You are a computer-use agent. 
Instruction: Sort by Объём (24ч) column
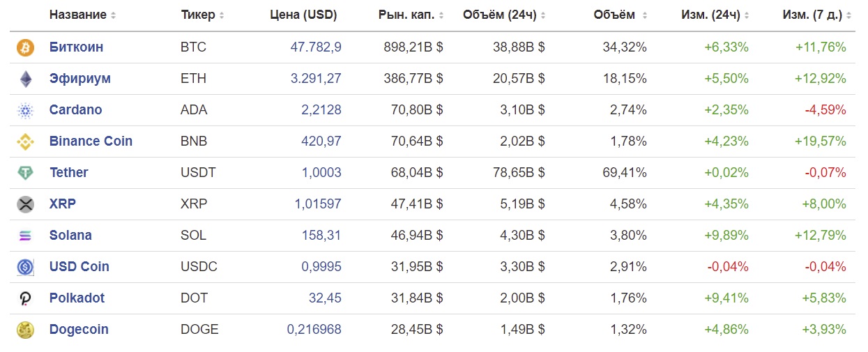(x=504, y=15)
